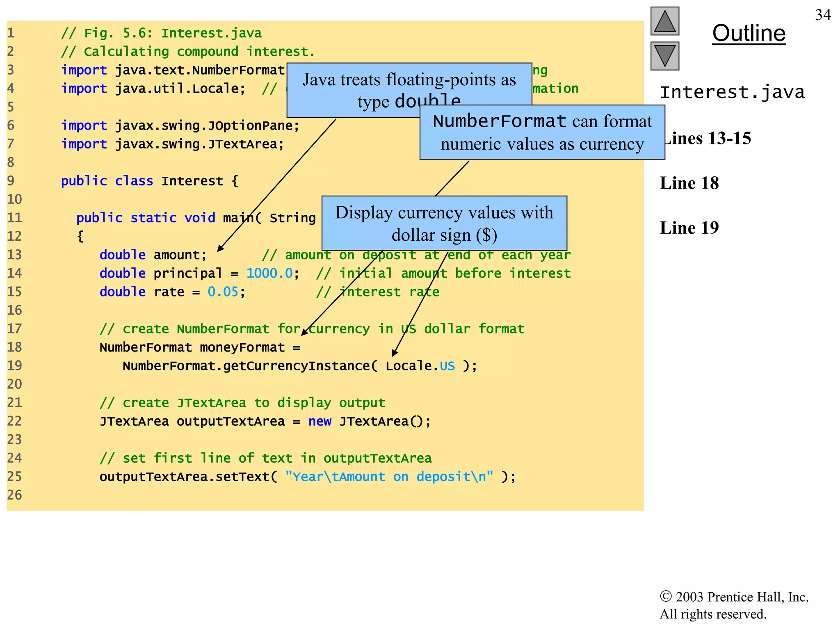Click the 'import javax.swing.JOptionPane' line
This screenshot has height=630, width=840.
pyautogui.click(x=180, y=126)
